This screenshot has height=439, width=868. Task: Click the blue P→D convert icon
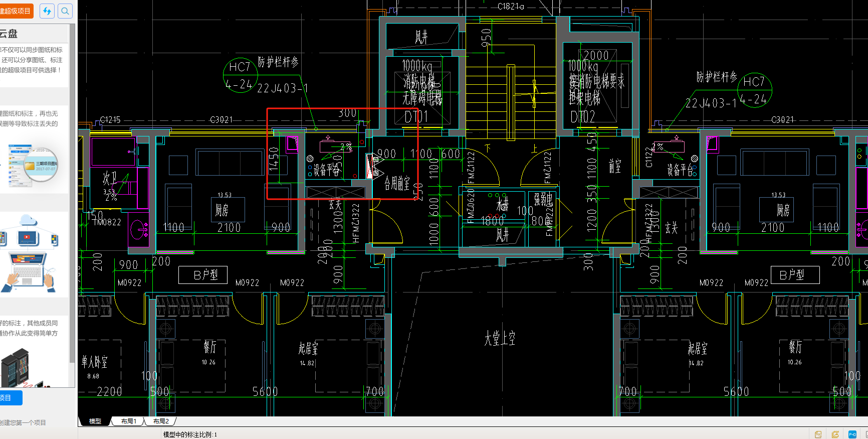(x=852, y=434)
